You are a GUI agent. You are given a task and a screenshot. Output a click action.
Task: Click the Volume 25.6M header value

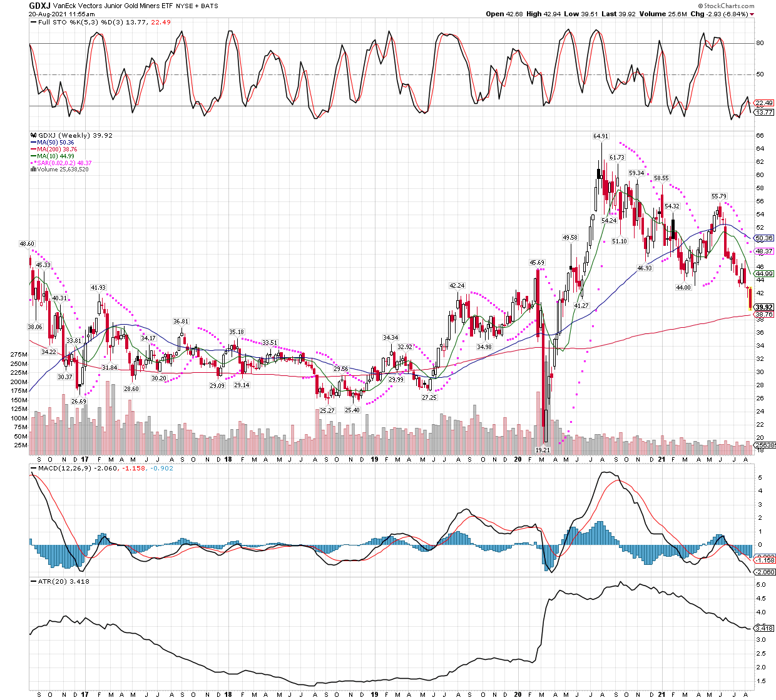point(663,14)
